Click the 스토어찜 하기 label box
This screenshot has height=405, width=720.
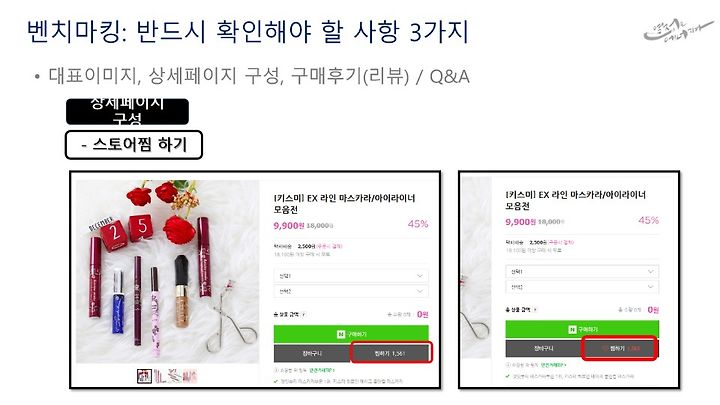point(134,145)
